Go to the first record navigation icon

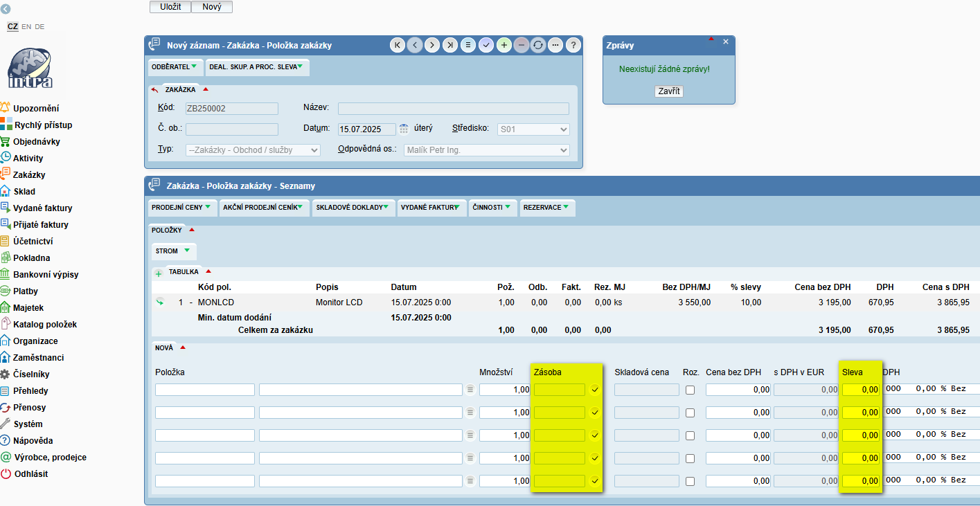click(398, 45)
